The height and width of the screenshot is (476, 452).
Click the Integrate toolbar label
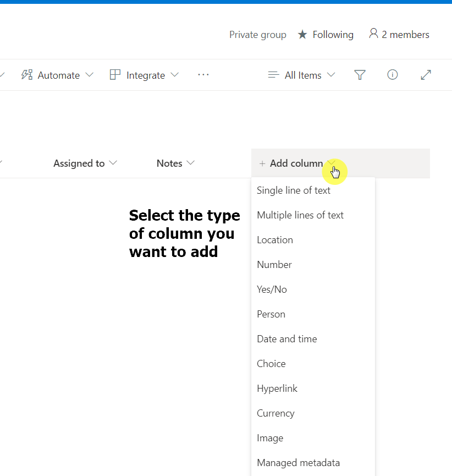[146, 75]
